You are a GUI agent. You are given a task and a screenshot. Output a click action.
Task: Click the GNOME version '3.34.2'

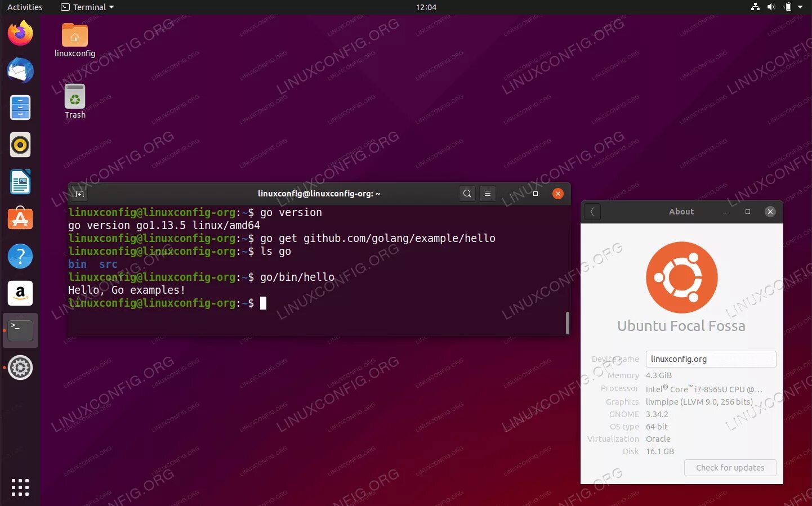(657, 414)
